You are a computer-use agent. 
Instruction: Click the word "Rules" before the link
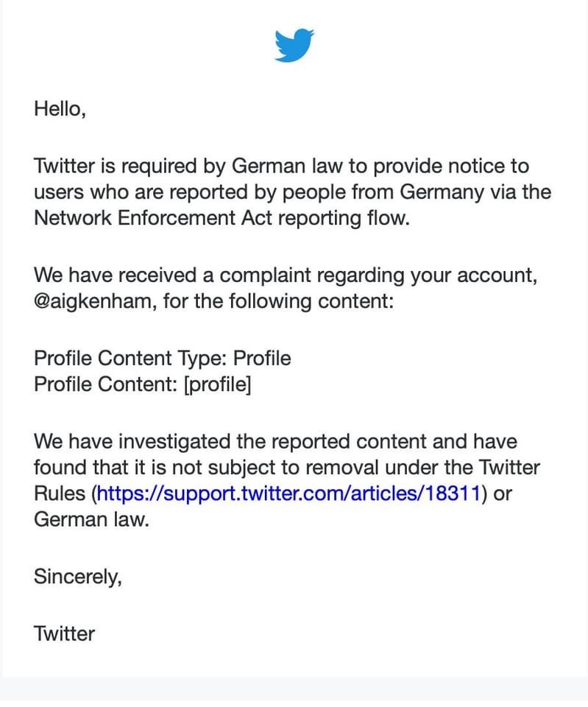[60, 493]
